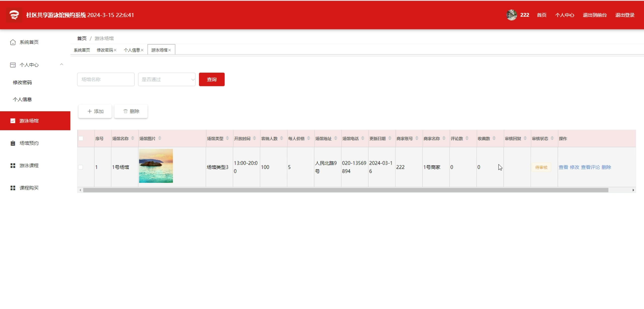The height and width of the screenshot is (309, 644).
Task: Click the 查看评论 link in row 1
Action: click(590, 167)
